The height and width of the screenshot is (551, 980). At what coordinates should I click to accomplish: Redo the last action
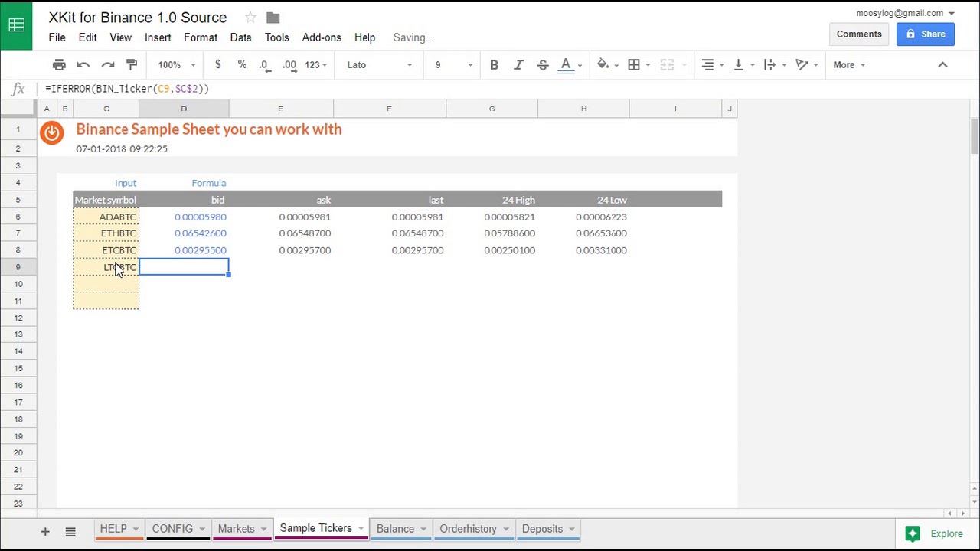coord(108,65)
